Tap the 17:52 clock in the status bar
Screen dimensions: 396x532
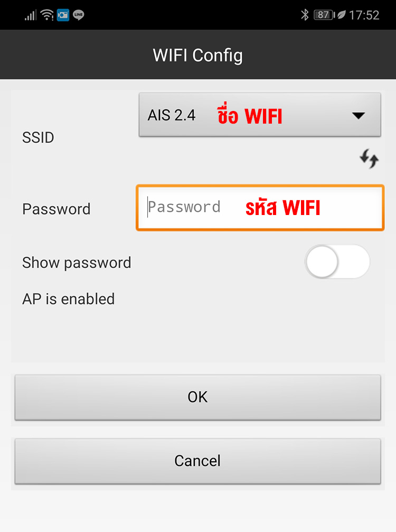[x=364, y=15]
